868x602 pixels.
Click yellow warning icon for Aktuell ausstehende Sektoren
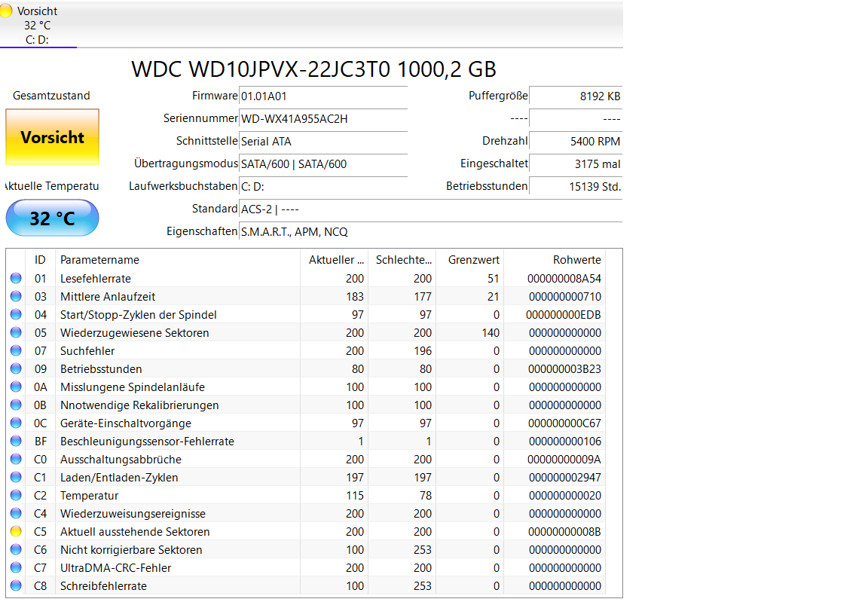[x=16, y=532]
